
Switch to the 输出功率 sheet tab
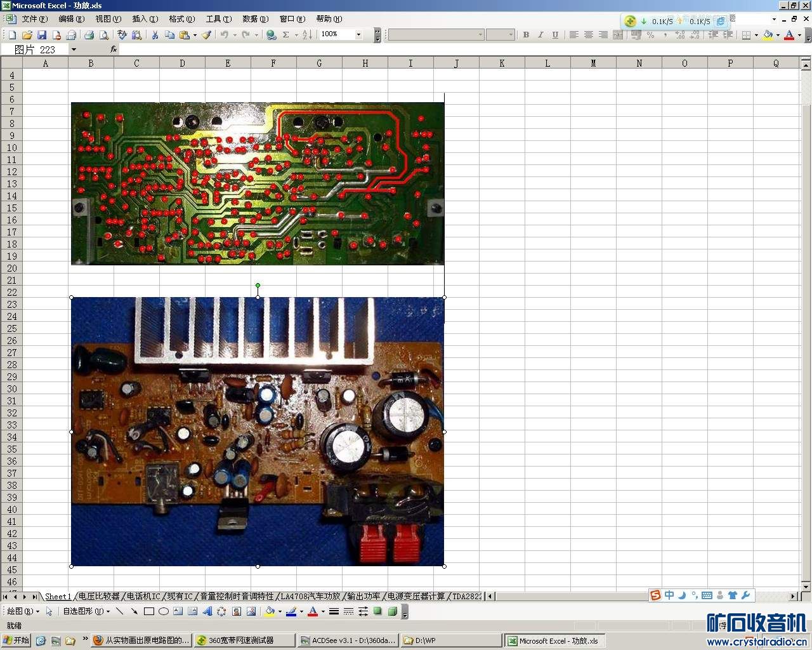click(x=363, y=596)
